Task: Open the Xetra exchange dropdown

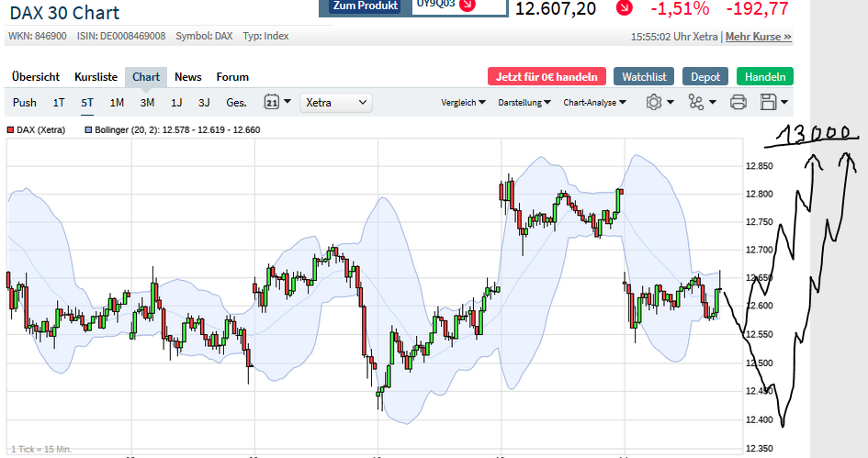Action: [x=336, y=102]
